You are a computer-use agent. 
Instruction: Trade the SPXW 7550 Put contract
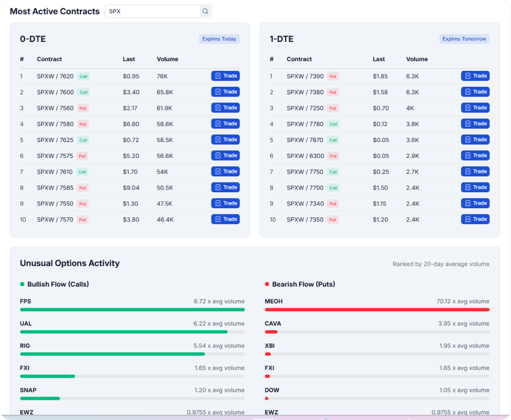coord(225,203)
